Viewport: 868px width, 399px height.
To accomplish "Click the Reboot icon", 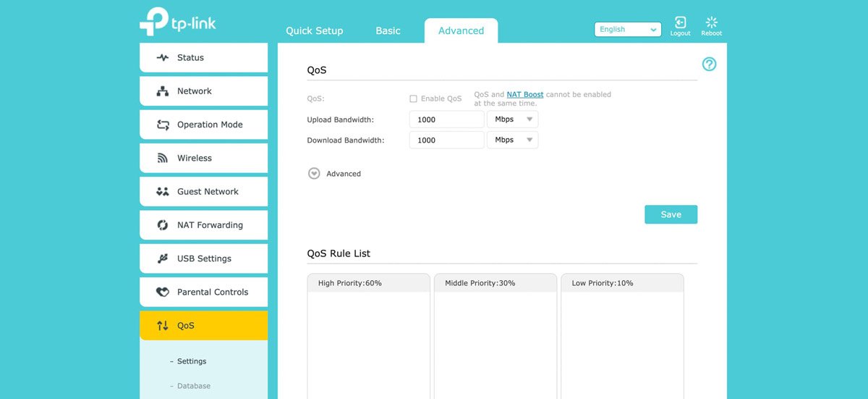I will point(711,22).
